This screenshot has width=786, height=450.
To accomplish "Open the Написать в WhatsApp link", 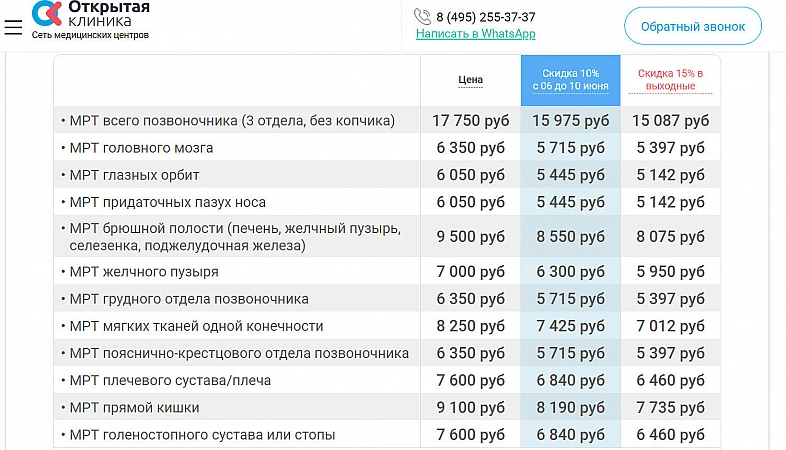I will pyautogui.click(x=475, y=34).
